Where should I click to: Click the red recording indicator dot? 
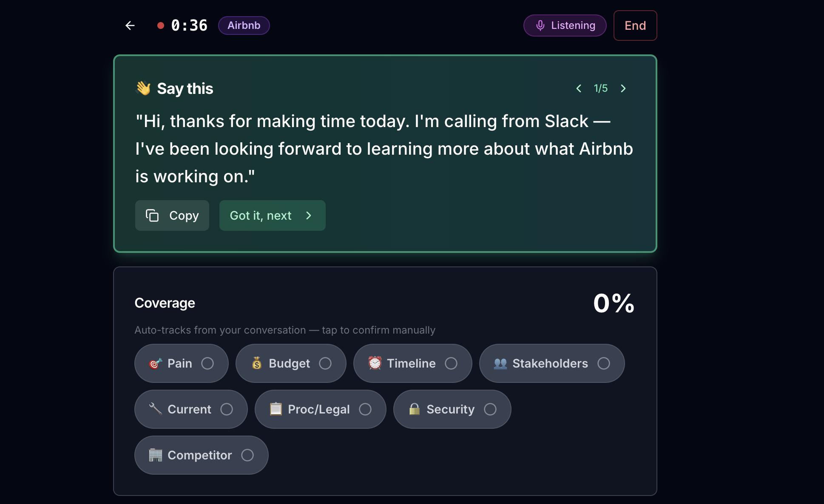[x=161, y=25]
